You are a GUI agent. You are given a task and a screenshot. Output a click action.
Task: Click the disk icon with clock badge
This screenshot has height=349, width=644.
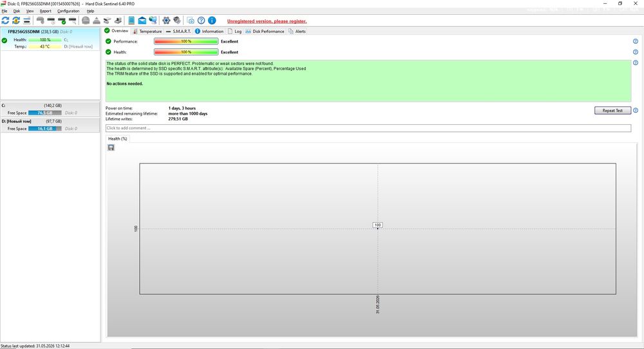coord(51,20)
